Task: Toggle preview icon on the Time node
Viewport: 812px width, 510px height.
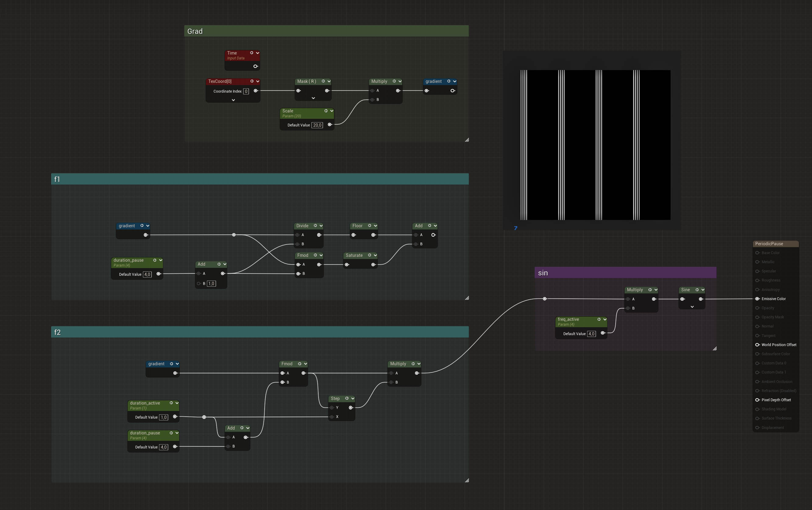Action: 252,53
